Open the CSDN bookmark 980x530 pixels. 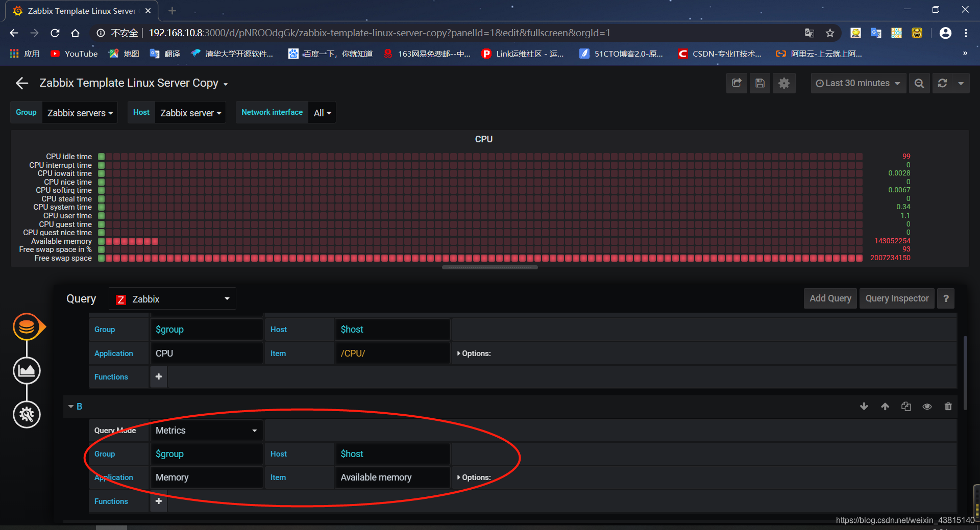(720, 54)
